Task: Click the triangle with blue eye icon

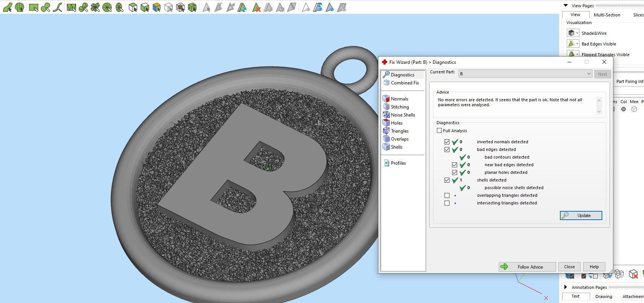Action: pos(330,7)
